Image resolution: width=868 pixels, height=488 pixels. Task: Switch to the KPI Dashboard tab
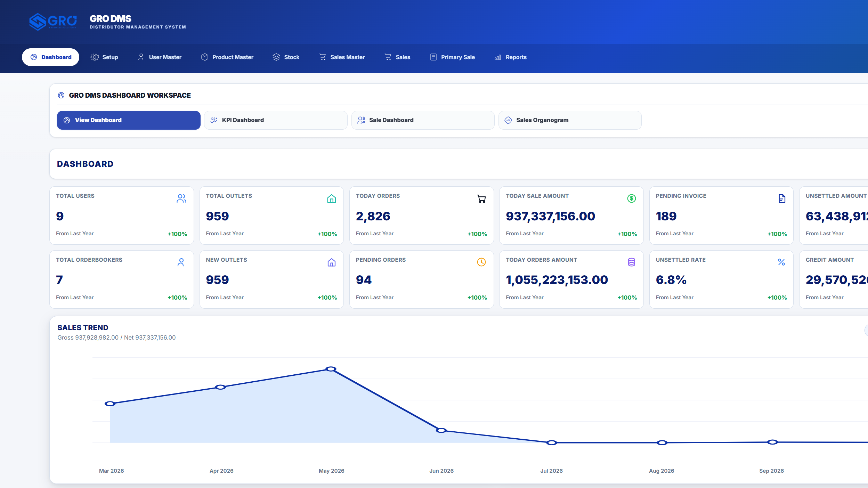point(276,120)
